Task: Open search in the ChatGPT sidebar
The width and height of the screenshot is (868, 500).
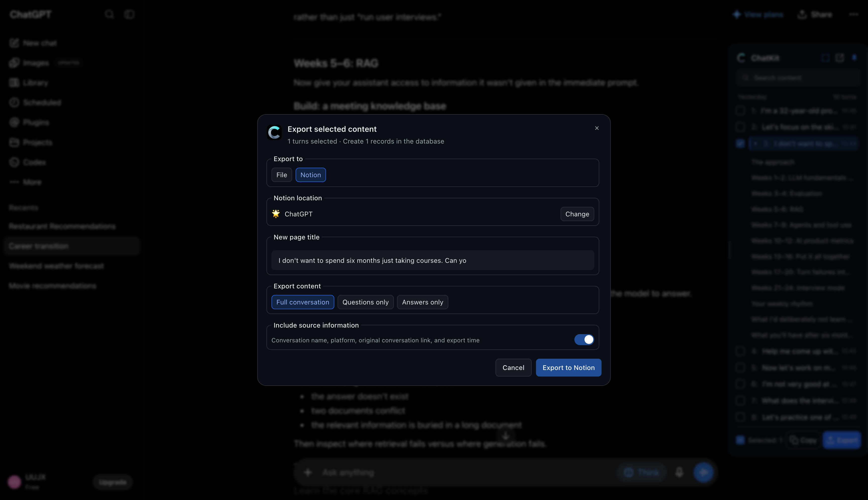Action: pyautogui.click(x=109, y=14)
